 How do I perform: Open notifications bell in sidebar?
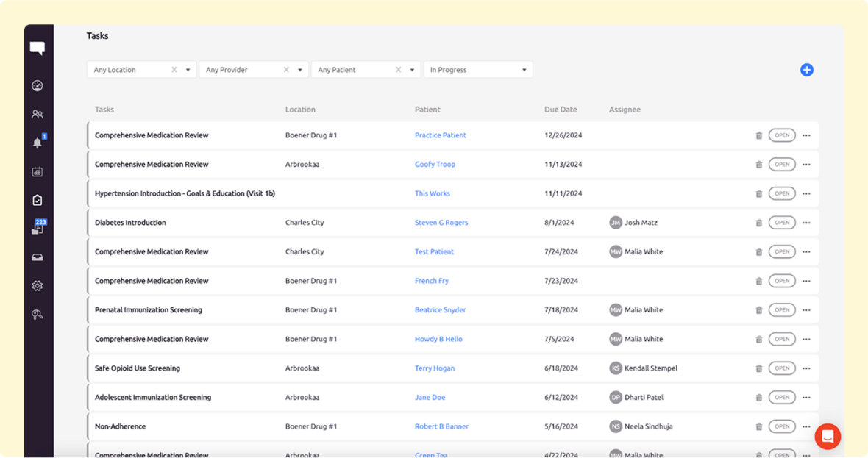click(x=38, y=143)
